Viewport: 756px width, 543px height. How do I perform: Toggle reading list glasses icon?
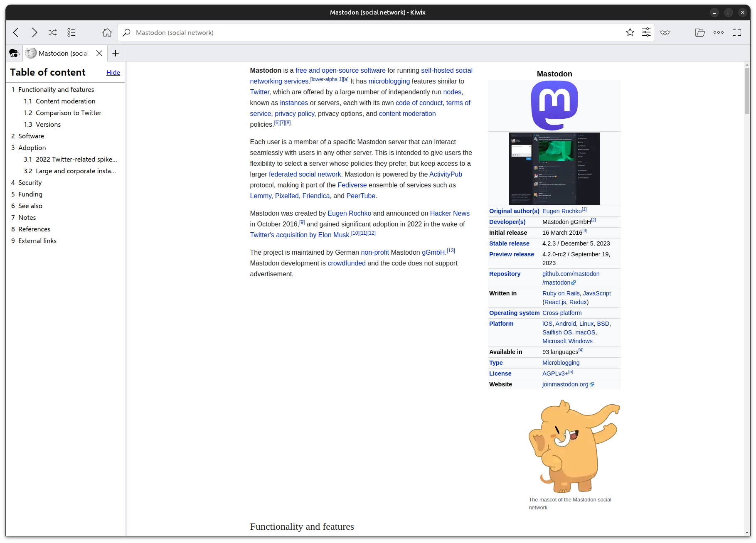click(x=665, y=32)
